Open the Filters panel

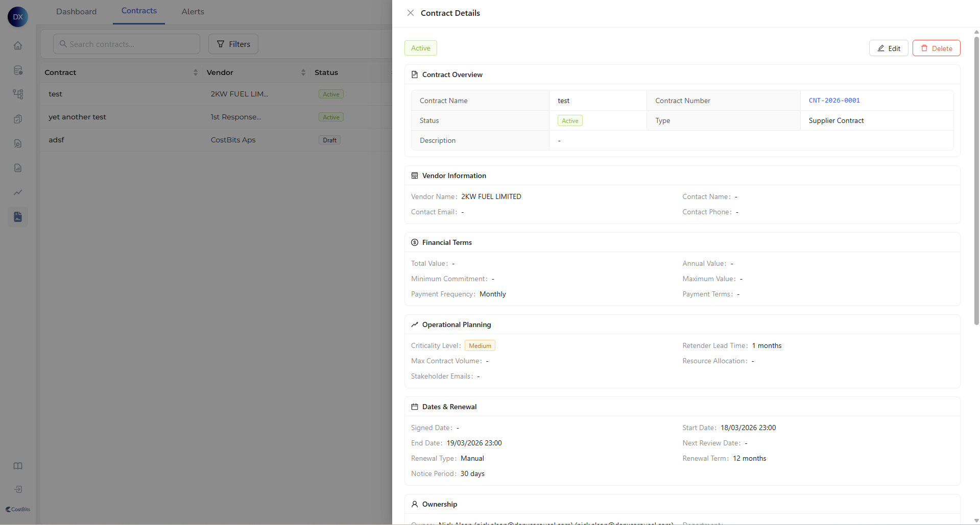(233, 44)
